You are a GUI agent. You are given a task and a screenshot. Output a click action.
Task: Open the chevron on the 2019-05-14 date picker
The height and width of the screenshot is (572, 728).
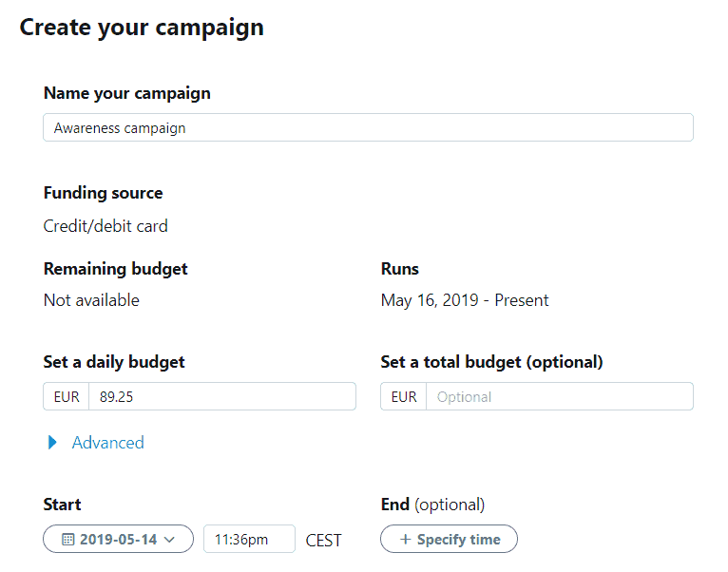coord(169,540)
